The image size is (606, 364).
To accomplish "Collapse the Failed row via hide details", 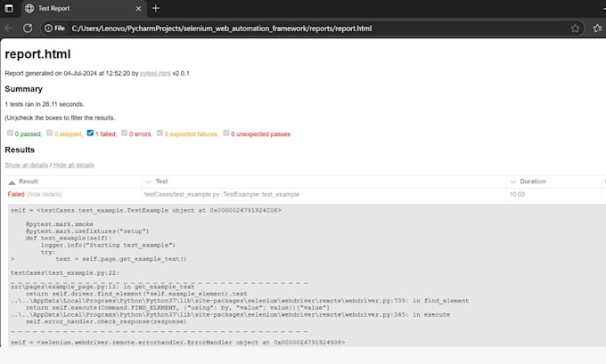I will [45, 195].
